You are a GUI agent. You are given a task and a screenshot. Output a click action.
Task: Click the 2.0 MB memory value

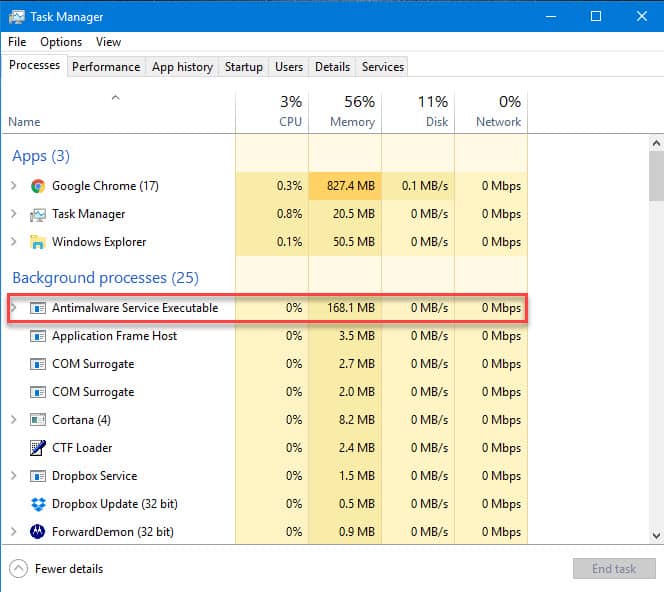point(357,392)
